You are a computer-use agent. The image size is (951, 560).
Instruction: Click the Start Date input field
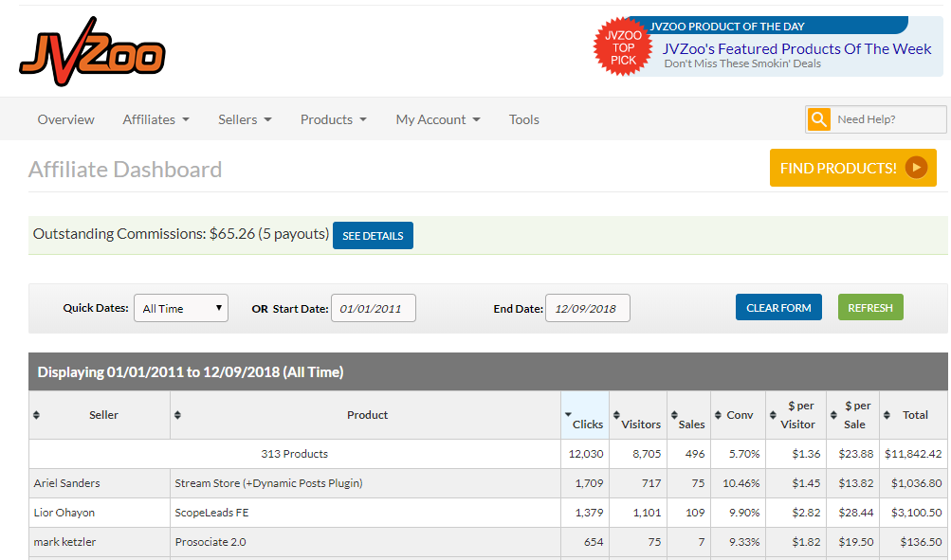tap(373, 308)
